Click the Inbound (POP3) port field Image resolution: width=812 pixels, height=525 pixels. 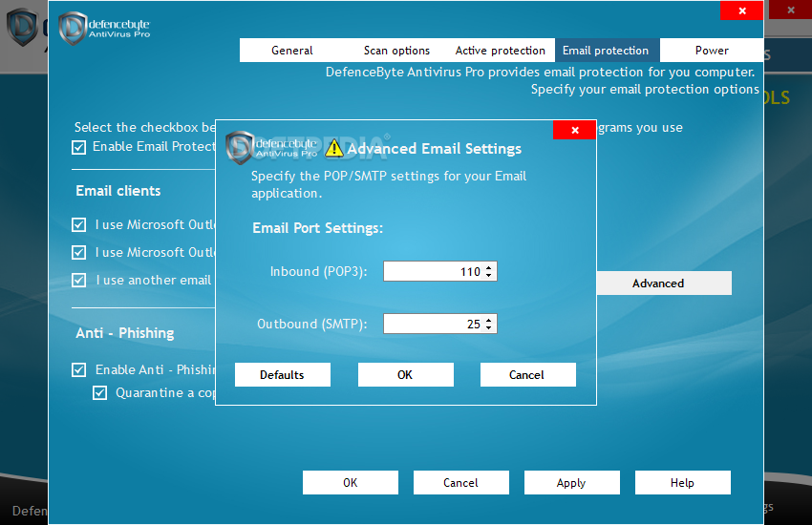pyautogui.click(x=439, y=271)
